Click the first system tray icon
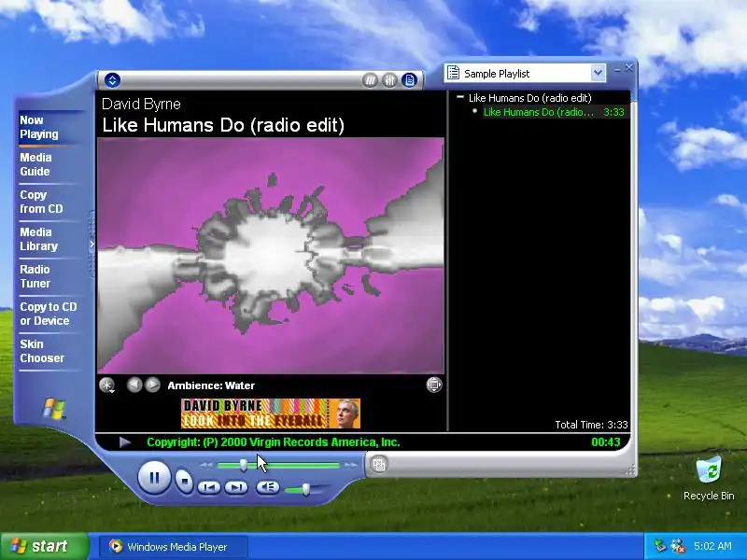Image resolution: width=747 pixels, height=560 pixels. point(660,545)
